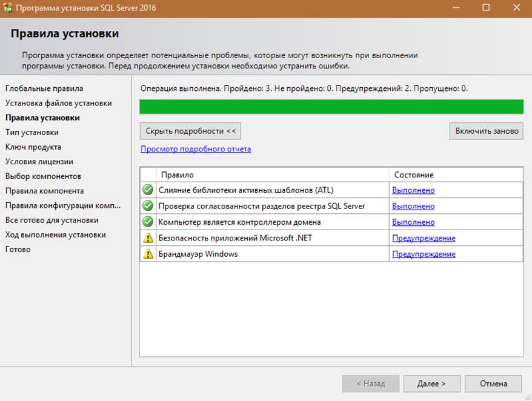Image resolution: width=532 pixels, height=401 pixels.
Task: Click the Отмена button
Action: 493,383
